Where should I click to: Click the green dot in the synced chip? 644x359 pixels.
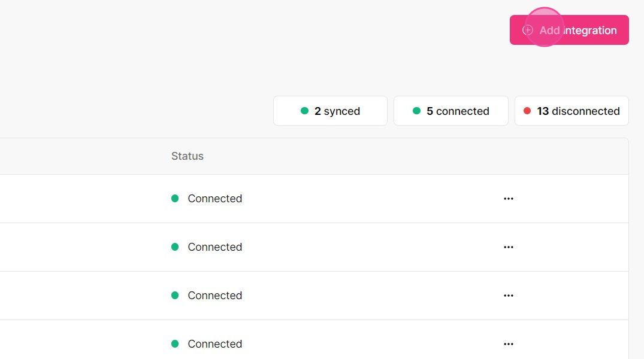[304, 111]
